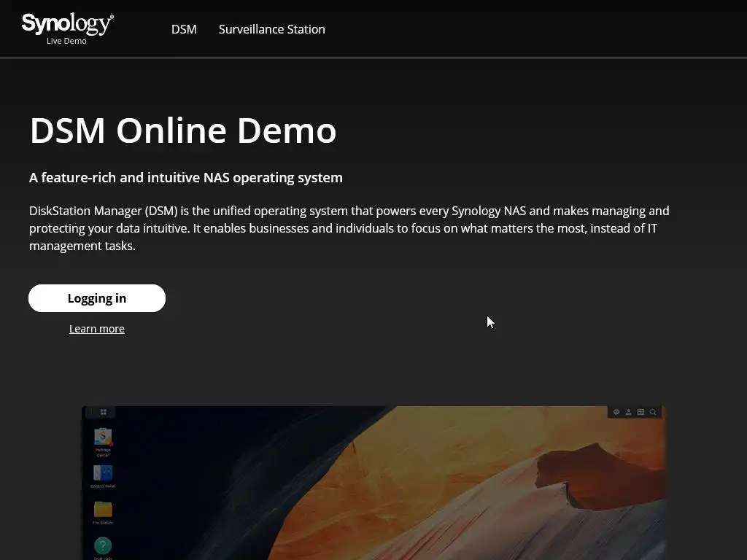Click the user account icon in preview
The width and height of the screenshot is (747, 560).
click(628, 412)
